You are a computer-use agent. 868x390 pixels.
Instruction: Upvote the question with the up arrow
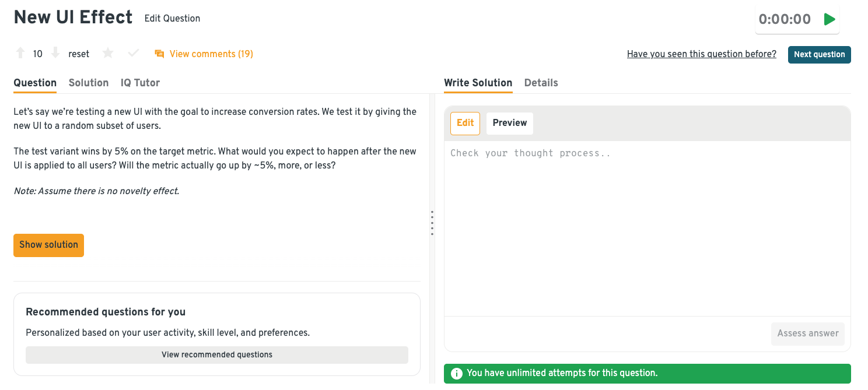pos(20,54)
